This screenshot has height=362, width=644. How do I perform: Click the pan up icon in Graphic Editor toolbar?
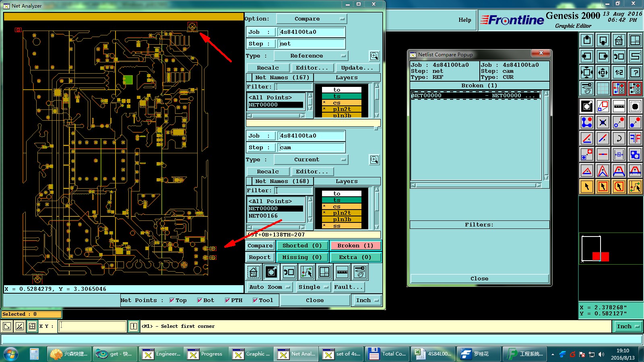587,40
